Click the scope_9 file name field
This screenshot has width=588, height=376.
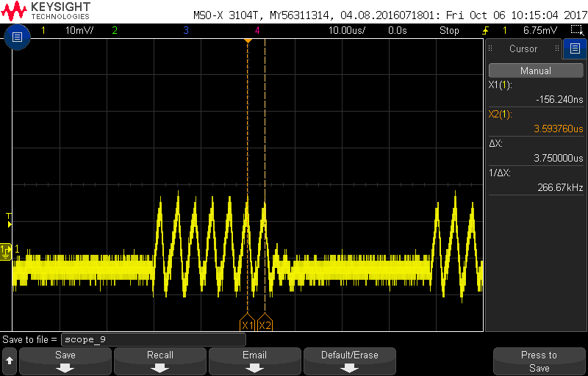coord(154,340)
